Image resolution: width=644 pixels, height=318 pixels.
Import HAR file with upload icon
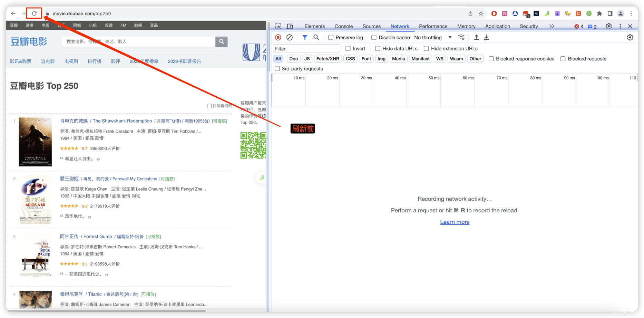tap(476, 37)
